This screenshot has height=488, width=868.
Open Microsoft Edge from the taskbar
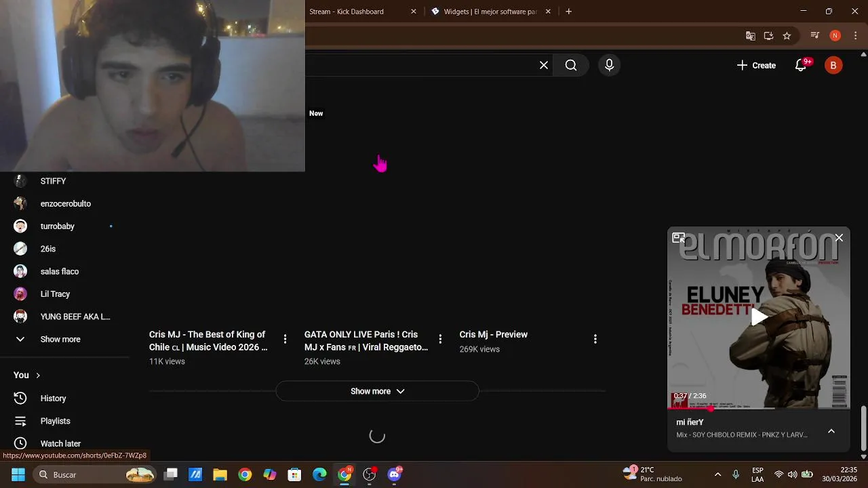(x=319, y=474)
